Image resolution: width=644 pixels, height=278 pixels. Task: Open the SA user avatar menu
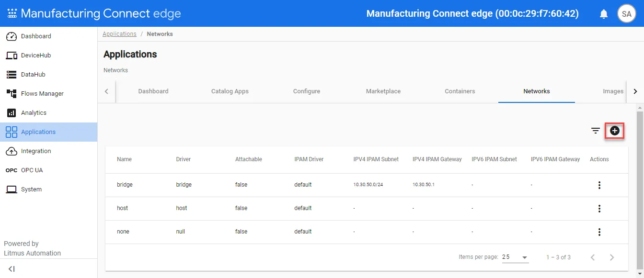(x=626, y=14)
